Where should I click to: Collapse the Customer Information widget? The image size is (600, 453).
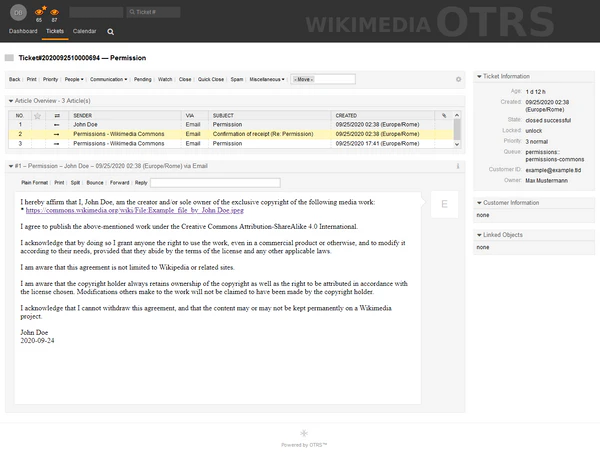tap(478, 202)
